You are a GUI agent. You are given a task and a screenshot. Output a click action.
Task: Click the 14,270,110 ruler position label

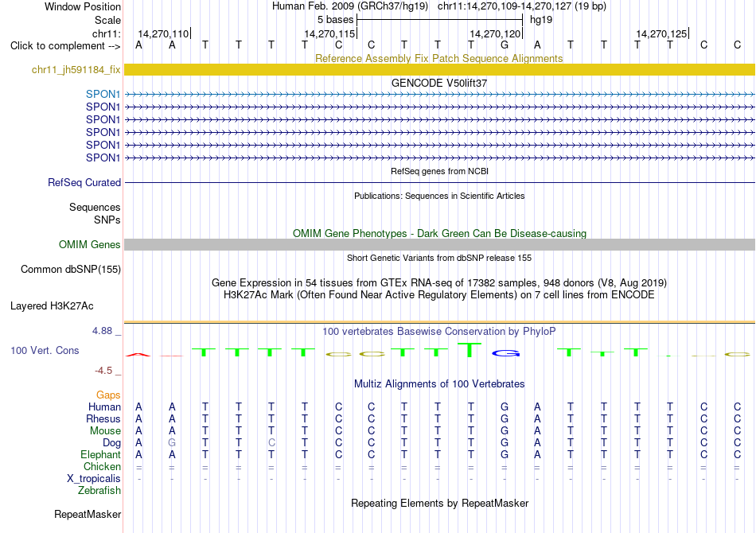(163, 33)
